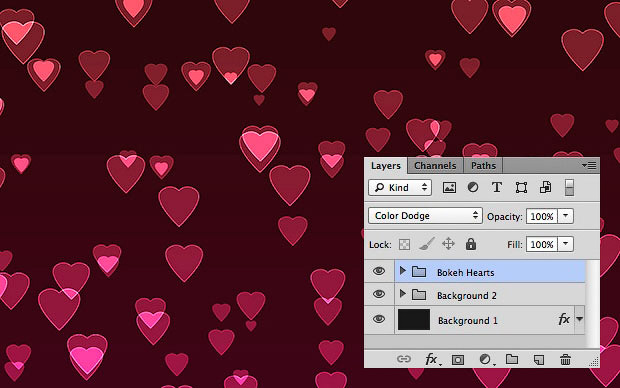Image resolution: width=620 pixels, height=388 pixels.
Task: Lock transparent pixels icon
Action: point(404,244)
